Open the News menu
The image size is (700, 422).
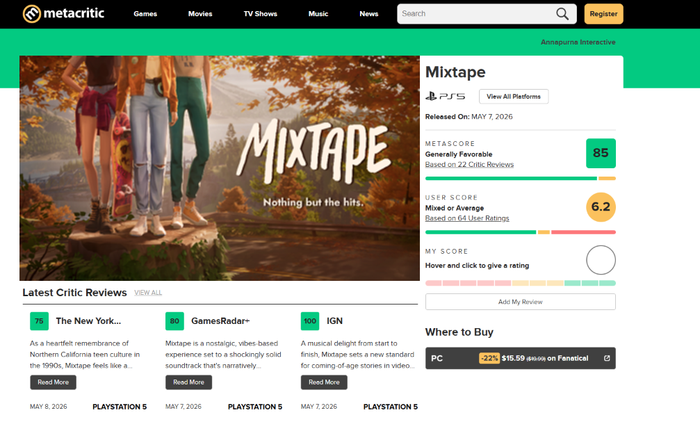click(369, 14)
